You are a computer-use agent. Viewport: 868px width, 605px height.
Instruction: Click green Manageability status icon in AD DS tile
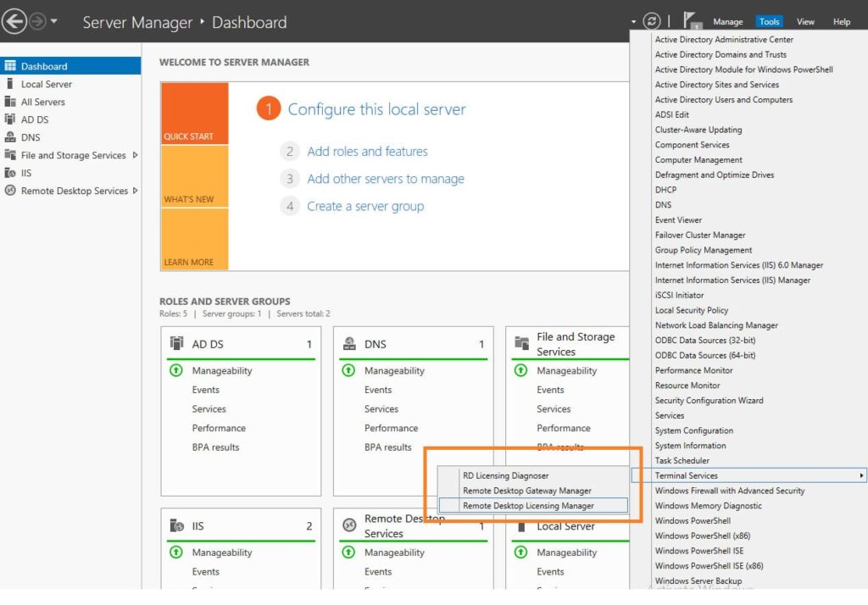coord(176,370)
